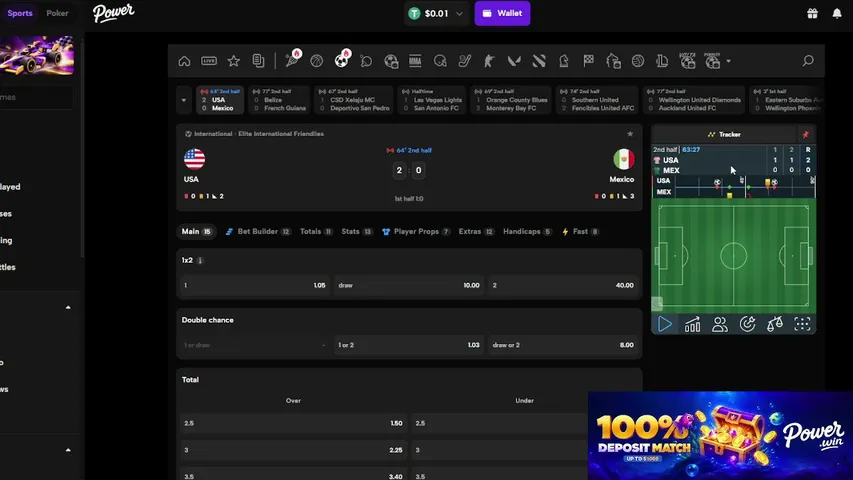The image size is (853, 480).
Task: Switch to Sports section
Action: tap(20, 13)
